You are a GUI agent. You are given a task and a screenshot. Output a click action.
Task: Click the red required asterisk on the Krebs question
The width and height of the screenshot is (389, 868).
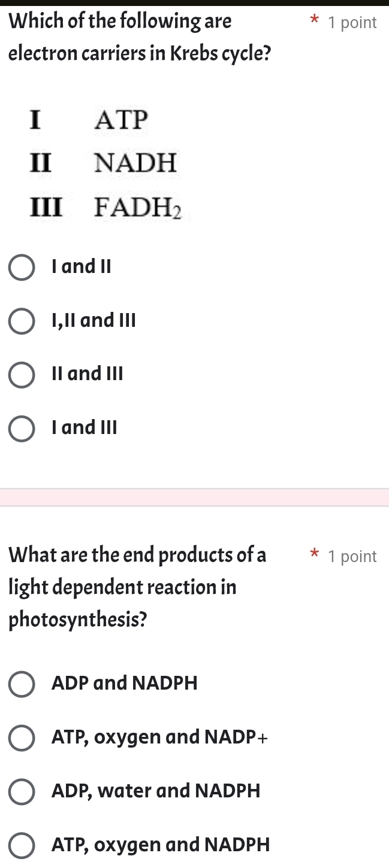coord(314,20)
